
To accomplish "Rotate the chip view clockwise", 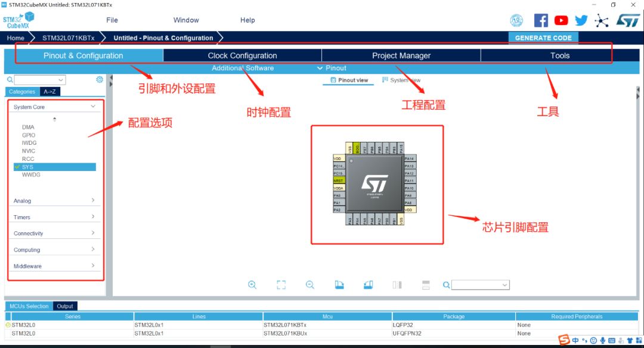I will [339, 285].
